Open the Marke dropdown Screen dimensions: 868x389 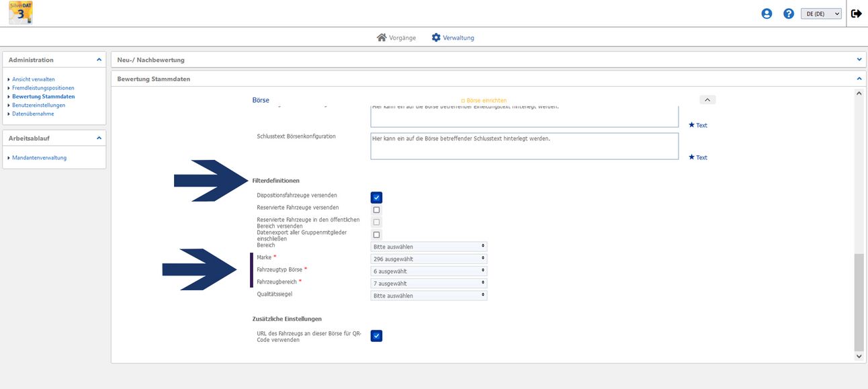click(x=429, y=259)
